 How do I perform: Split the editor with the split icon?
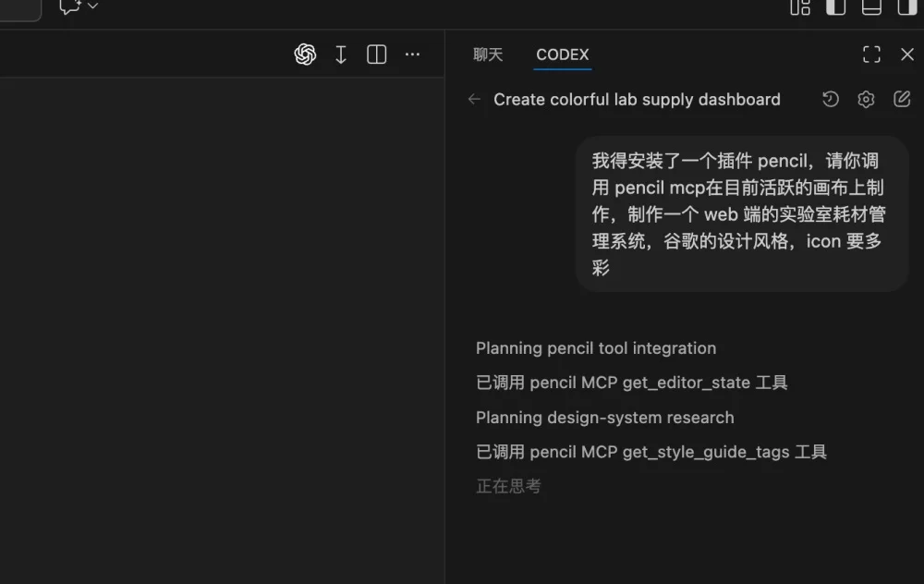pos(377,55)
